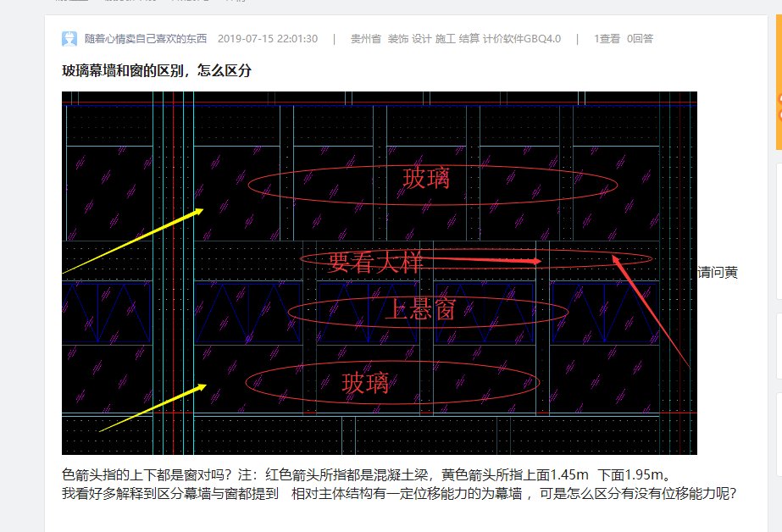Select the 设计 tag
This screenshot has height=532, width=782.
pyautogui.click(x=421, y=39)
